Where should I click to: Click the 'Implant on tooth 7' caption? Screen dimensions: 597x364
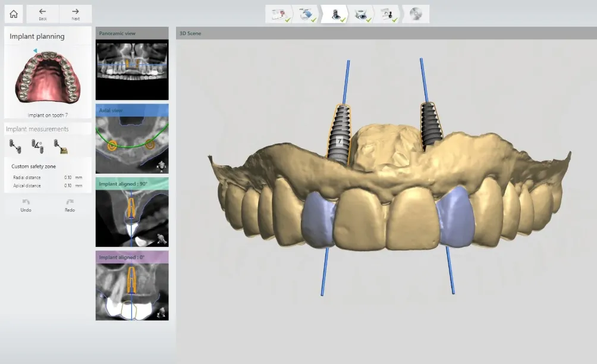coord(48,115)
